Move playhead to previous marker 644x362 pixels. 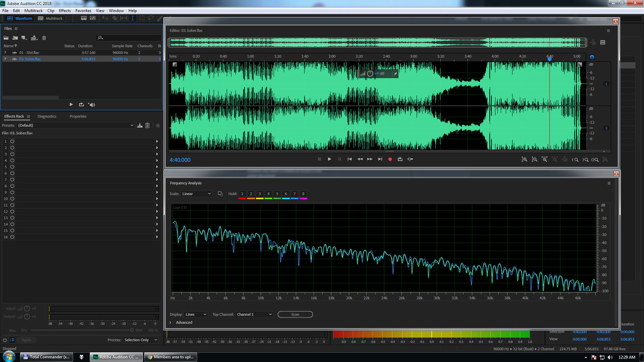[x=350, y=159]
